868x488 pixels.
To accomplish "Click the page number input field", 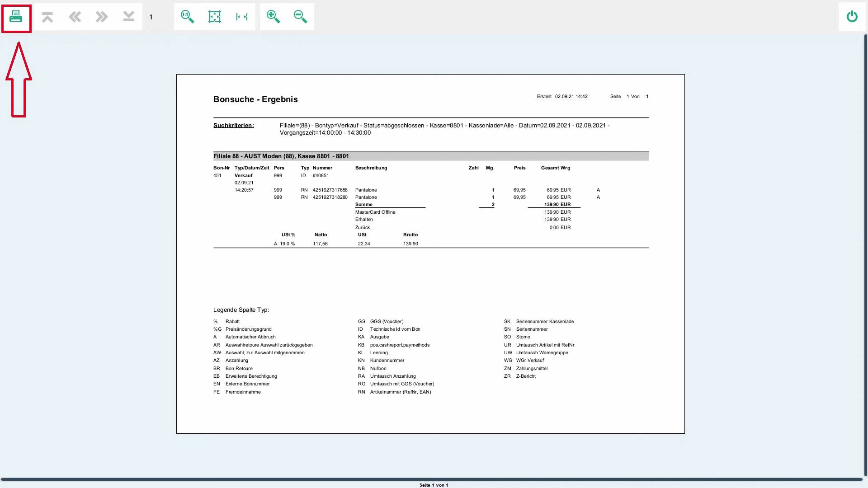I will pyautogui.click(x=157, y=18).
